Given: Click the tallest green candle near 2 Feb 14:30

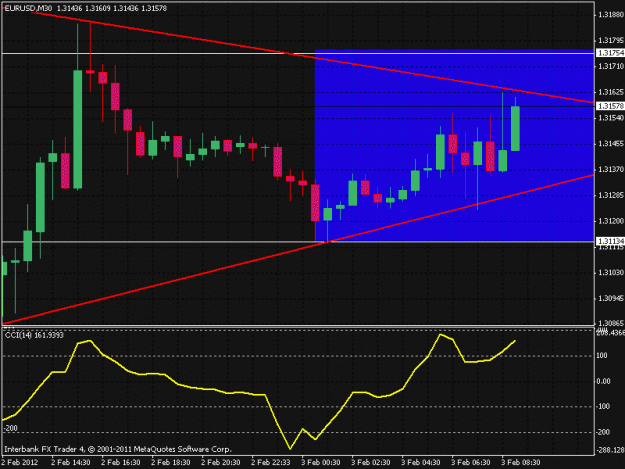Looking at the screenshot, I should click(x=78, y=129).
